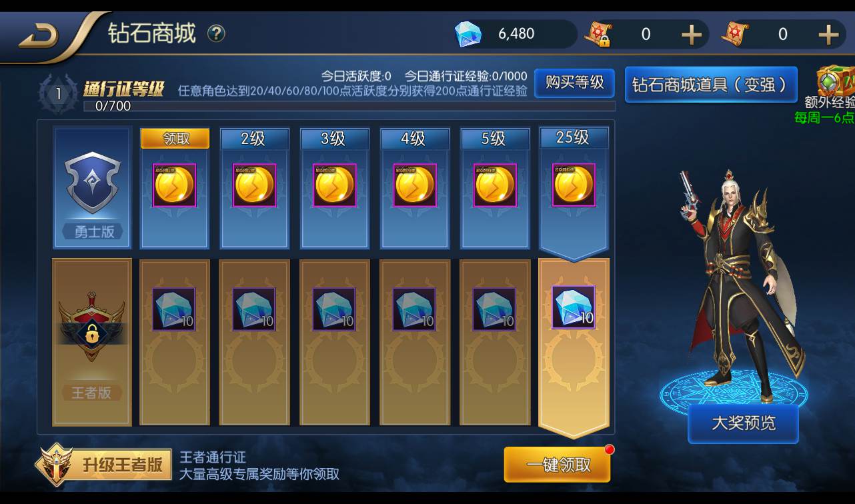This screenshot has height=504, width=855.
Task: Open the extra experience treasure chest icon
Action: pyautogui.click(x=836, y=83)
